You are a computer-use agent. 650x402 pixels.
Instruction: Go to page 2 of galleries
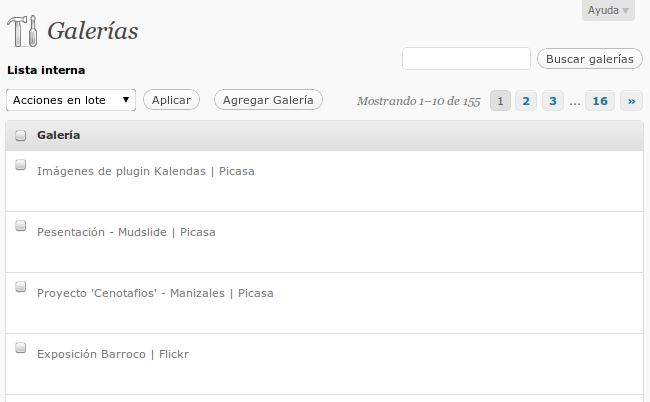(526, 101)
